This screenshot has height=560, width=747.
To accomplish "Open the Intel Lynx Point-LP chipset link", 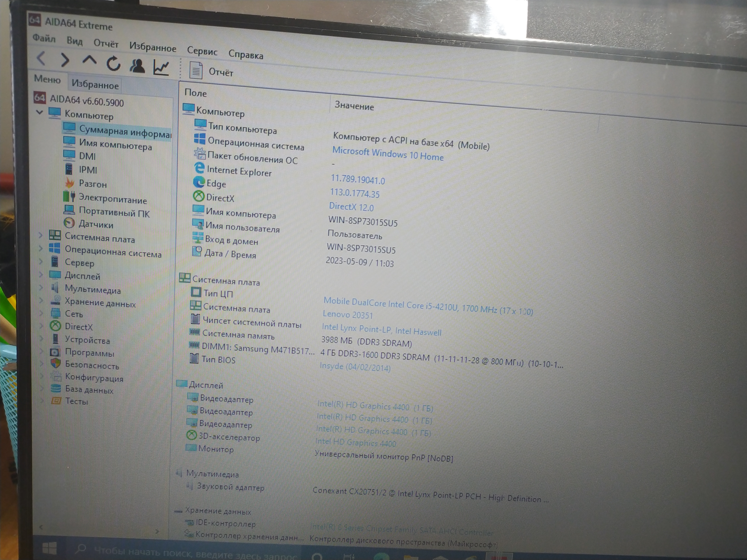I will 382,330.
